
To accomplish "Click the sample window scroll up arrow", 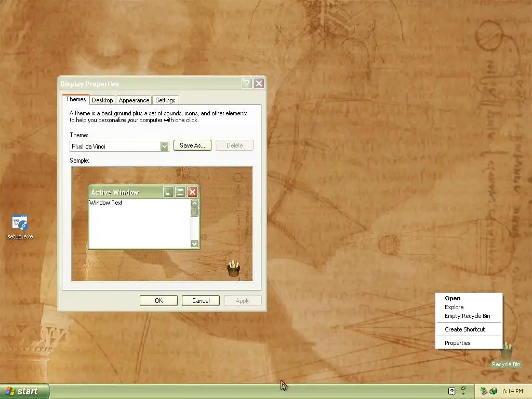I will coord(194,203).
